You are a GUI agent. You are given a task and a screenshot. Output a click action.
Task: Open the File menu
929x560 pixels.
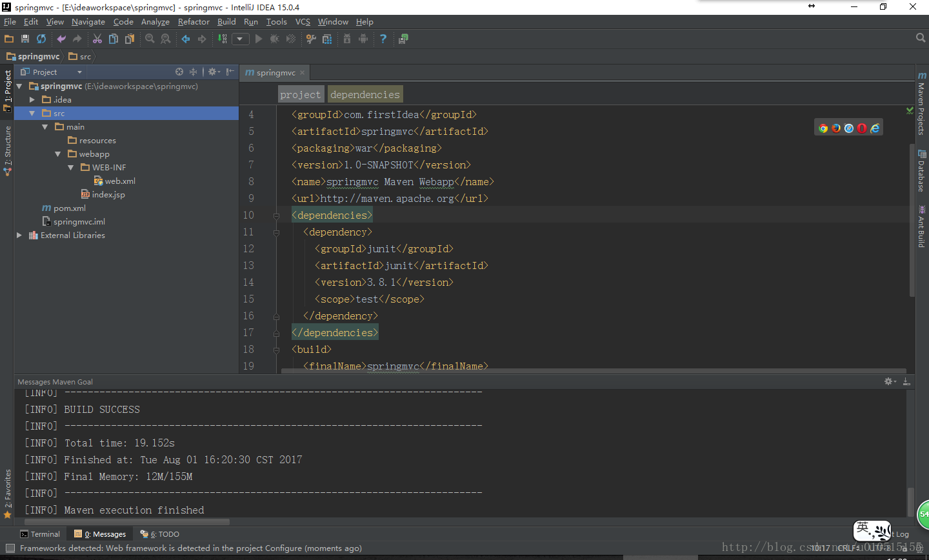[10, 21]
